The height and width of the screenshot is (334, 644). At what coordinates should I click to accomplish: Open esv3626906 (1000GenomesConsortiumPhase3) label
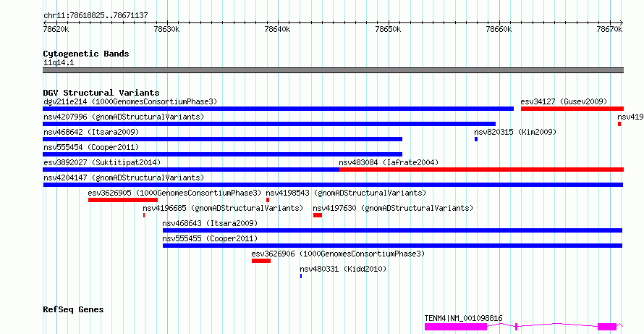[x=338, y=254]
